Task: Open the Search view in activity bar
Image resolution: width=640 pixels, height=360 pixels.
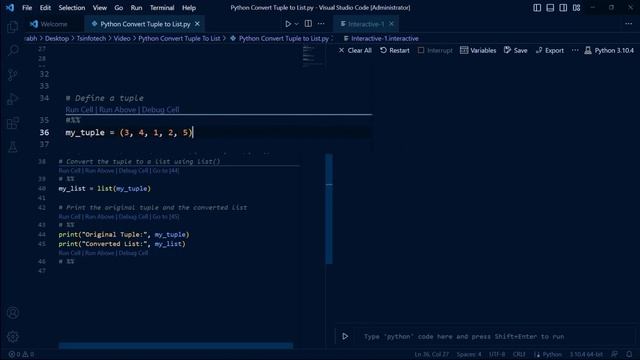Action: [13, 51]
